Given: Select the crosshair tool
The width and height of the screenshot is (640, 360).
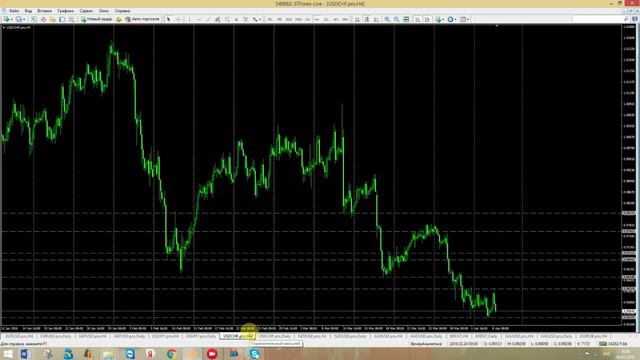Looking at the screenshot, I should coord(178,19).
